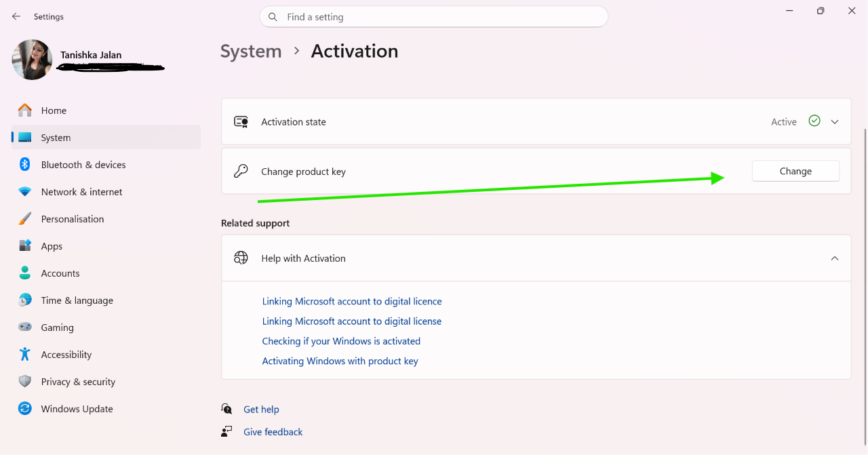868x455 pixels.
Task: Open Linking Microsoft account to digital license
Action: click(x=352, y=321)
